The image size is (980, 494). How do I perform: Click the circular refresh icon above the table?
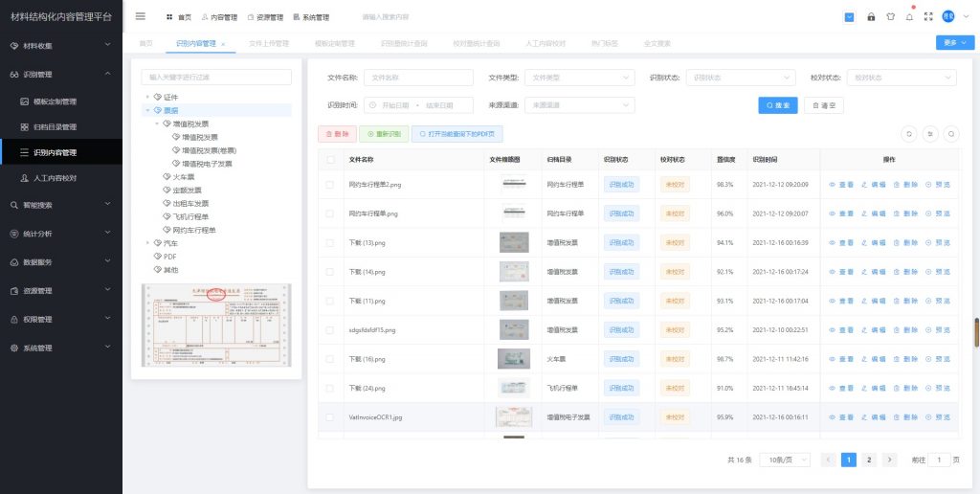point(909,134)
